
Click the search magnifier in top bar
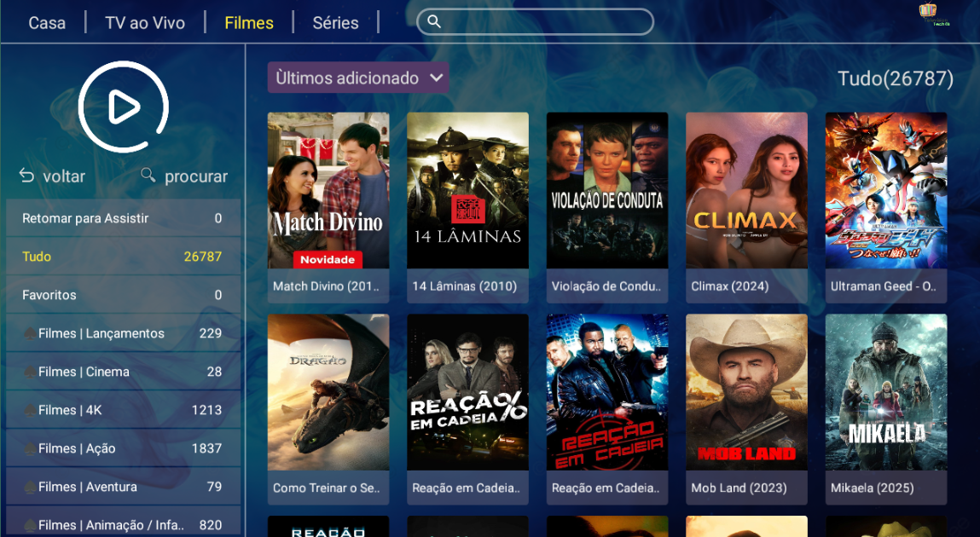434,22
